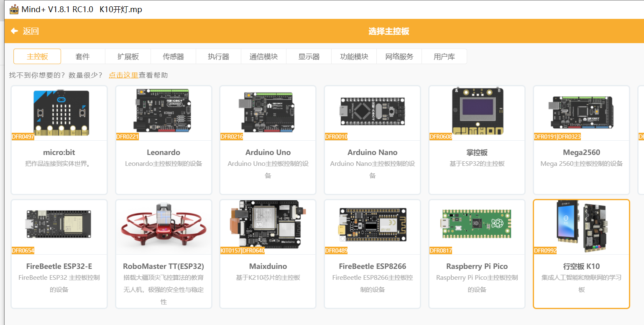Click the DFR0010 product tag
The image size is (644, 325).
(x=336, y=137)
